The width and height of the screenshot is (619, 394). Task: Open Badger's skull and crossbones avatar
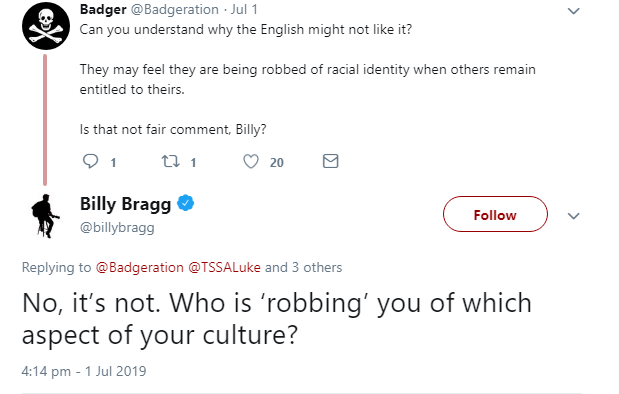coord(46,26)
